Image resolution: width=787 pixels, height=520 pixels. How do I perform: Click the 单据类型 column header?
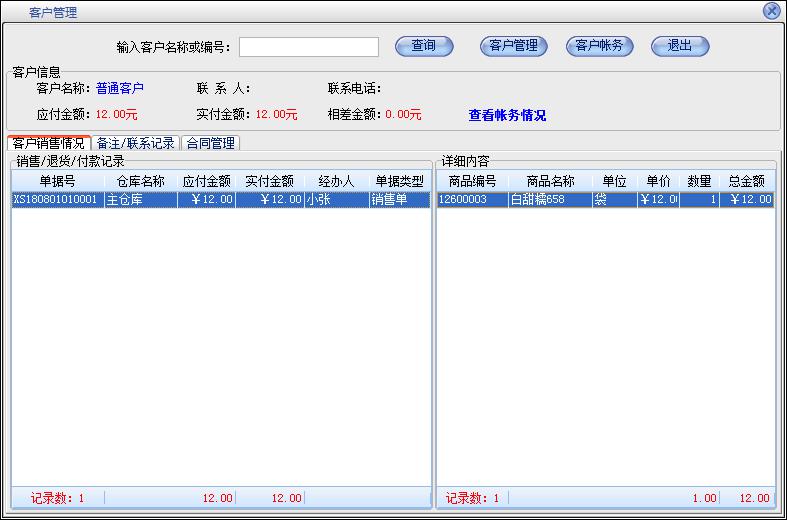pos(399,181)
